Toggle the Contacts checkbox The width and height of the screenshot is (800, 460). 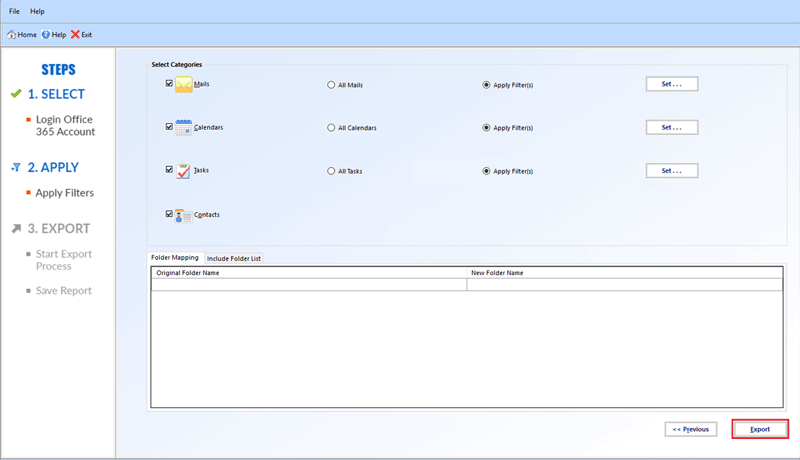point(170,214)
